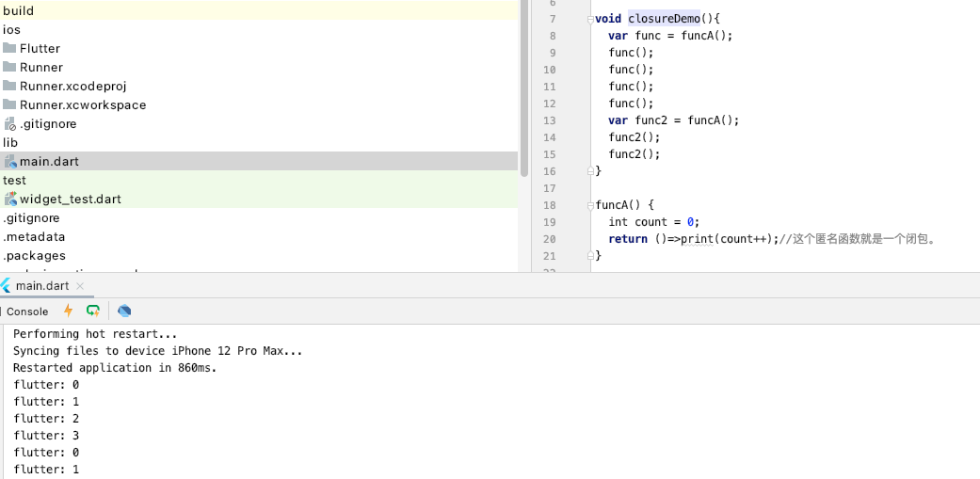The image size is (980, 479).
Task: Collapse closureDemo function fold marker on line 7
Action: tap(590, 20)
